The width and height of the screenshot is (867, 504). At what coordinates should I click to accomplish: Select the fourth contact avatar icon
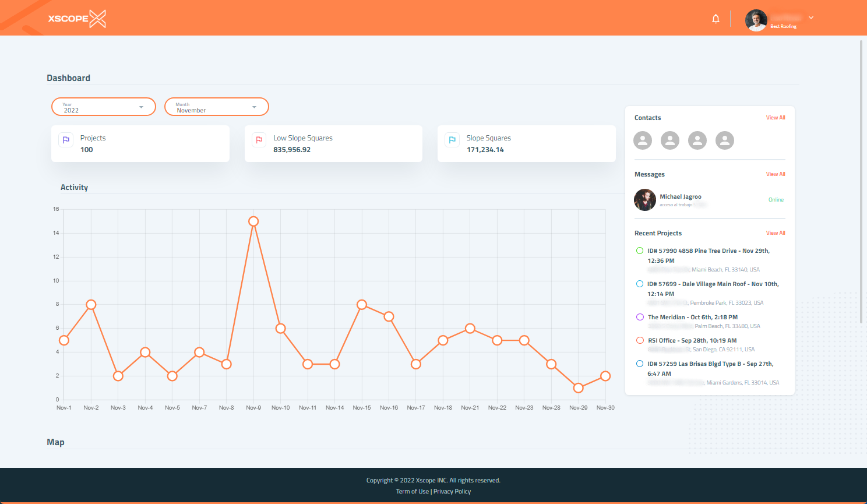tap(725, 140)
